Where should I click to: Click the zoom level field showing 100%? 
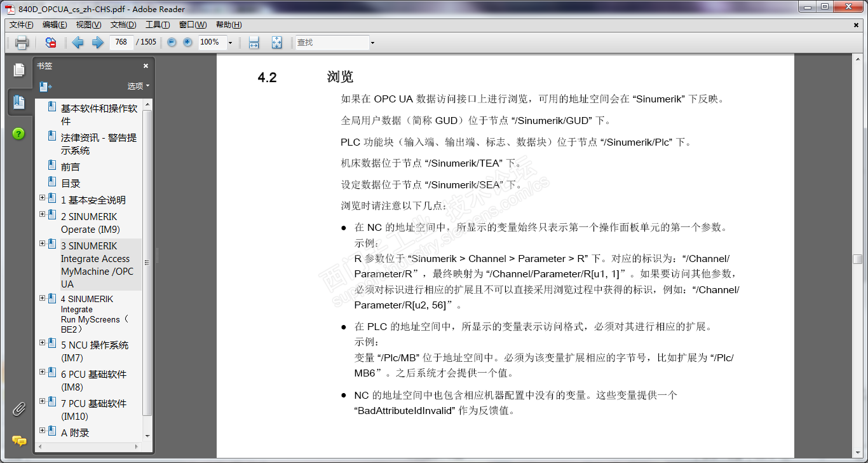[211, 42]
